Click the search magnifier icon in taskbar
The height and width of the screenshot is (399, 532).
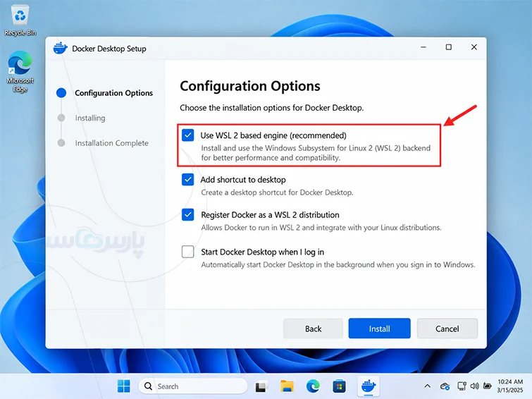148,386
